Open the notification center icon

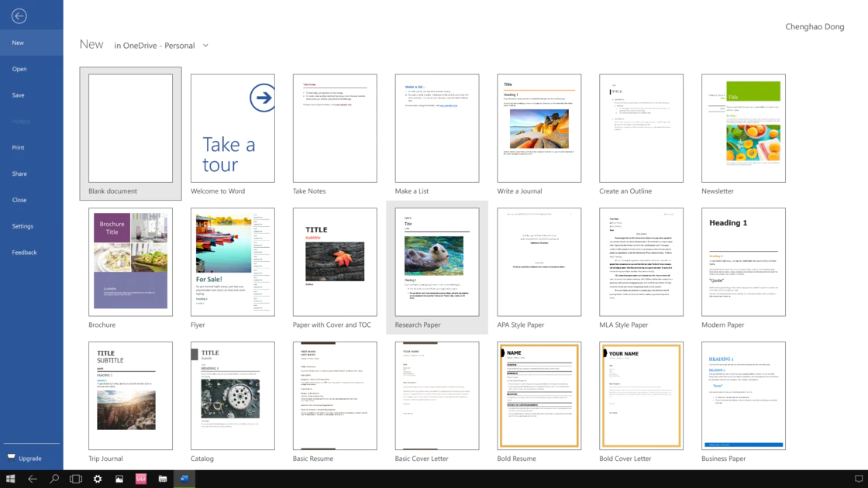point(858,479)
